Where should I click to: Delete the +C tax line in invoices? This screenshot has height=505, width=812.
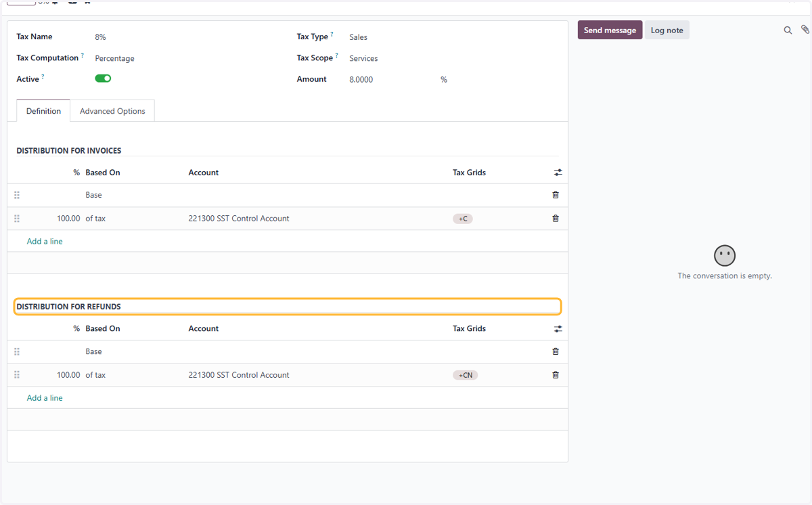pyautogui.click(x=556, y=219)
